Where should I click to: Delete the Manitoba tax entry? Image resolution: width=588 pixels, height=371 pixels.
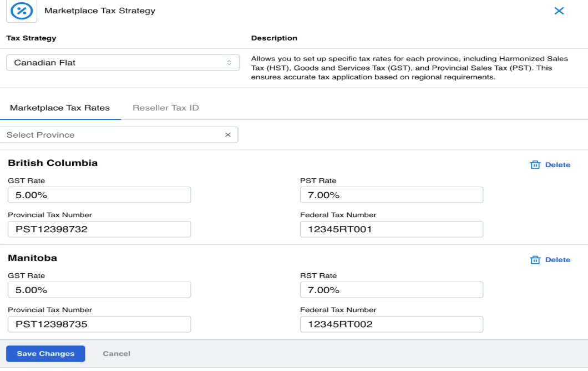point(557,260)
